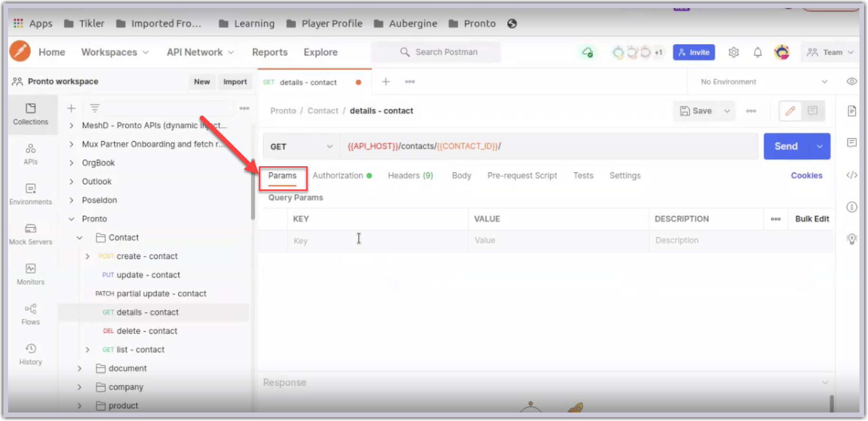Click the lightbulb icon in right sidebar
The image size is (868, 421).
click(851, 239)
